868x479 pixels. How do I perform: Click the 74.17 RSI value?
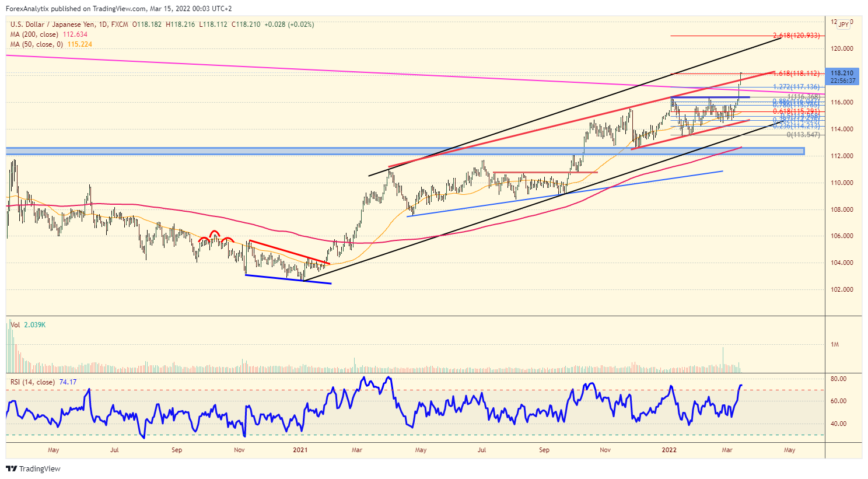coord(68,382)
